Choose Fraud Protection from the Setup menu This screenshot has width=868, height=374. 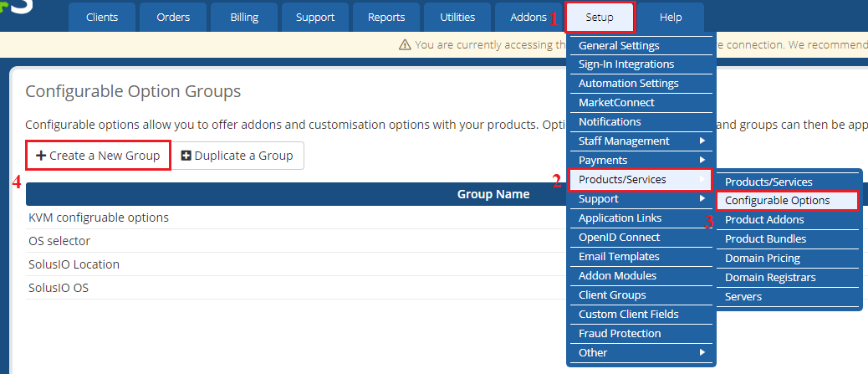[x=620, y=333]
